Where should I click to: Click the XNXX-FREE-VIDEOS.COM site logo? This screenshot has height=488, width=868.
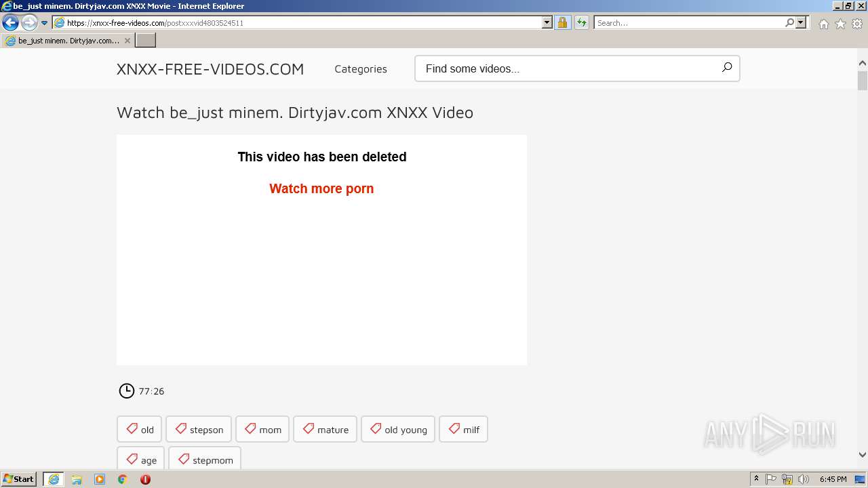(210, 69)
